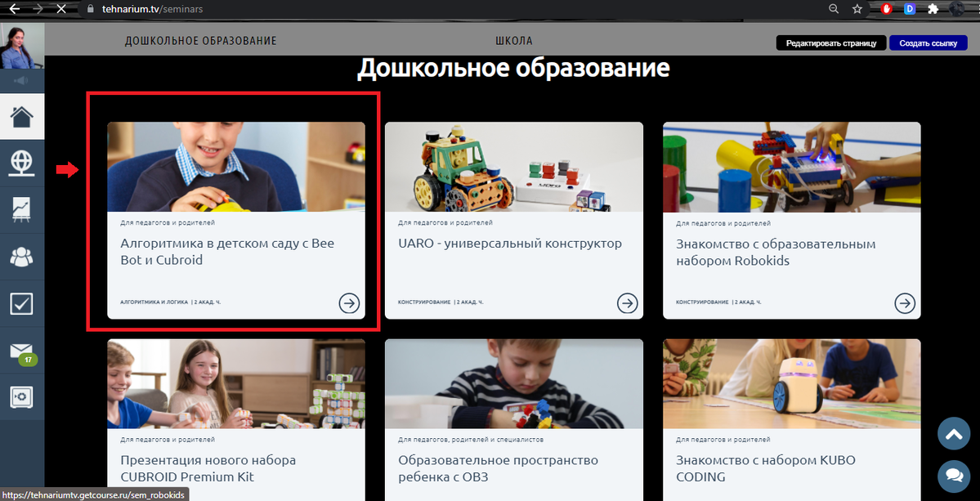Open the globe website section in sidebar
The width and height of the screenshot is (980, 501).
pyautogui.click(x=22, y=163)
